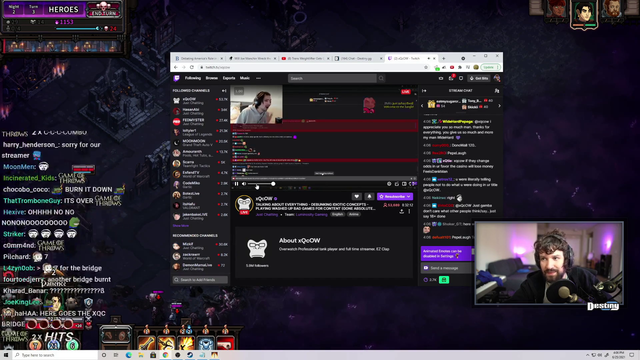640x360 pixels.
Task: Toggle notifications bell for xQcOW
Action: click(369, 196)
